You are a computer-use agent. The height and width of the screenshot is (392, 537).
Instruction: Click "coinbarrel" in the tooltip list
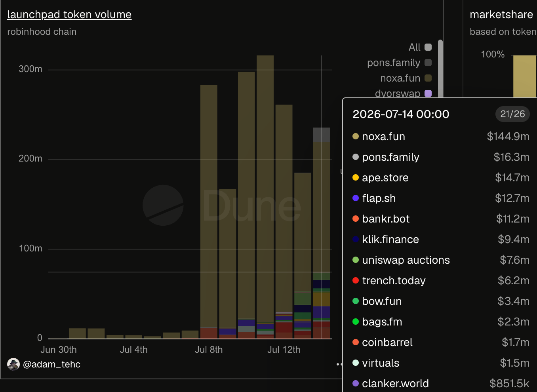tap(387, 343)
